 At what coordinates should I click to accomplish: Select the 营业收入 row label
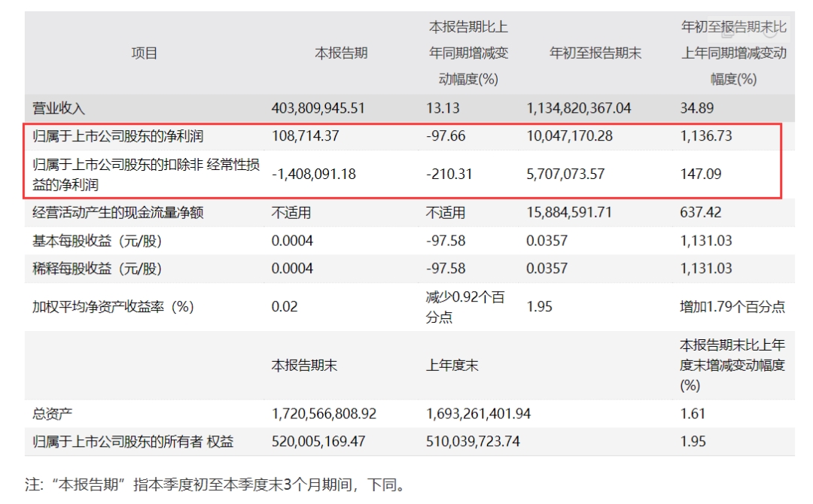coord(59,108)
